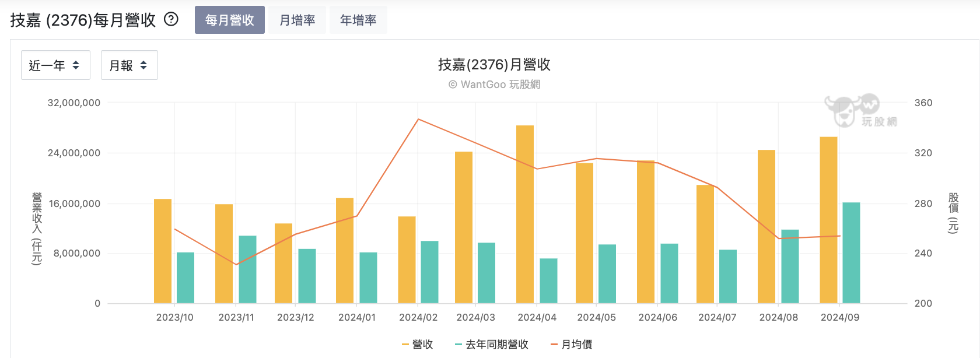980x358 pixels.
Task: Switch to the 月增率 tab
Action: pyautogui.click(x=297, y=20)
